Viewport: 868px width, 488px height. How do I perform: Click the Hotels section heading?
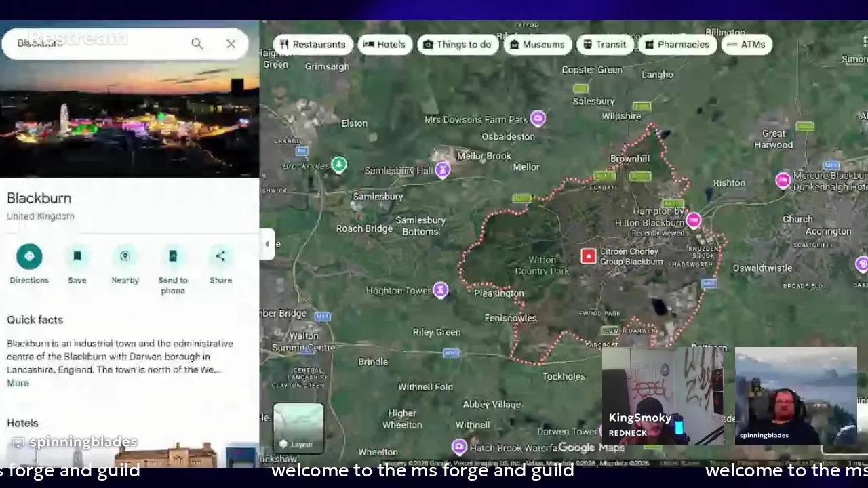click(x=22, y=423)
